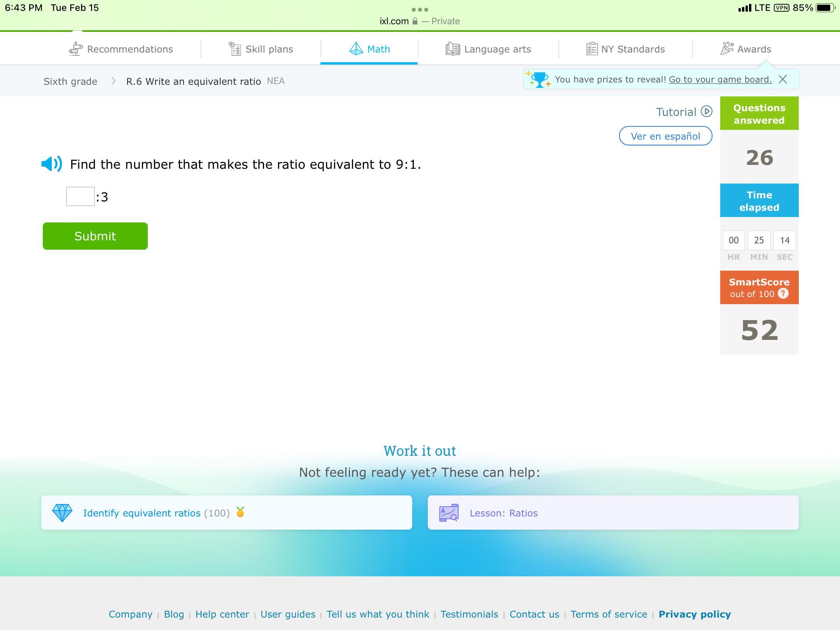
Task: Click the Tutorial play icon
Action: (x=706, y=112)
